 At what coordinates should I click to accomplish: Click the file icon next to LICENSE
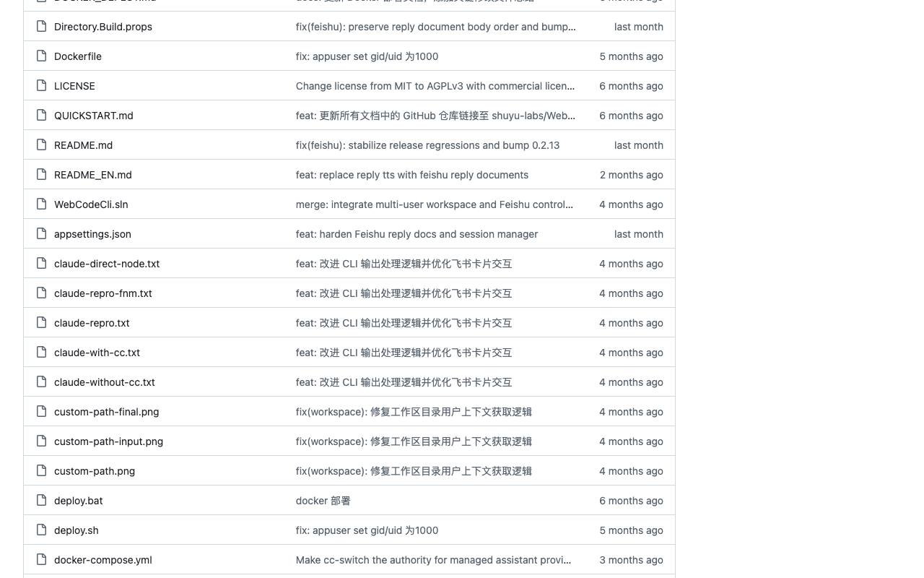tap(42, 86)
